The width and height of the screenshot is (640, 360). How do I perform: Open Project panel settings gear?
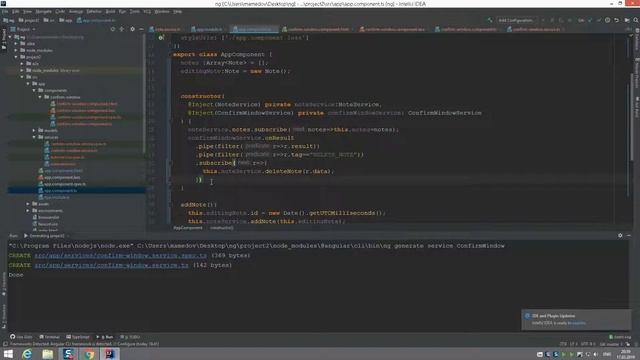tap(132, 29)
